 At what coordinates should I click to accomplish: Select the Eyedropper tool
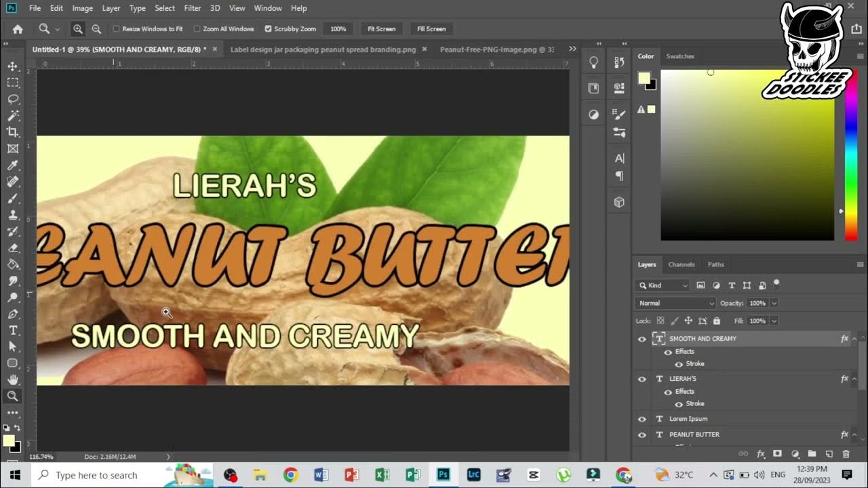pos(13,165)
